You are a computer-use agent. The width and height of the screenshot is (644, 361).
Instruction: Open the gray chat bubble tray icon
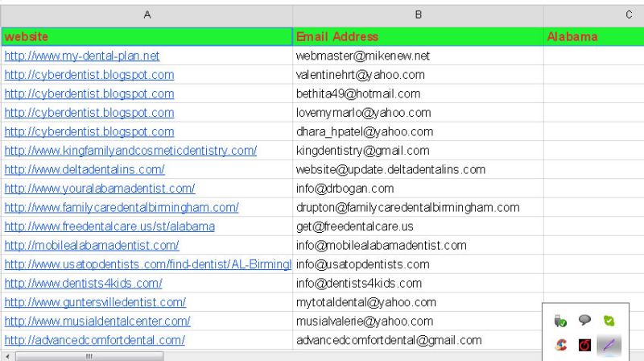pos(584,319)
